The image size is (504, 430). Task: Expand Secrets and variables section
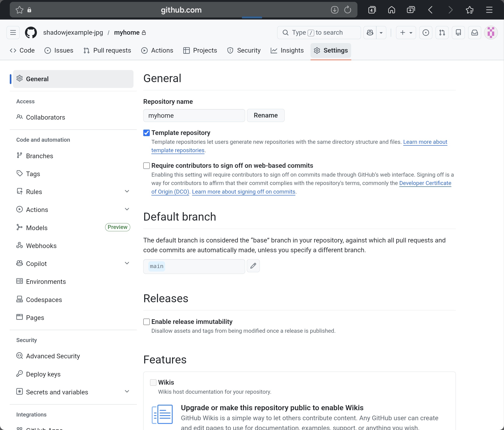127,392
